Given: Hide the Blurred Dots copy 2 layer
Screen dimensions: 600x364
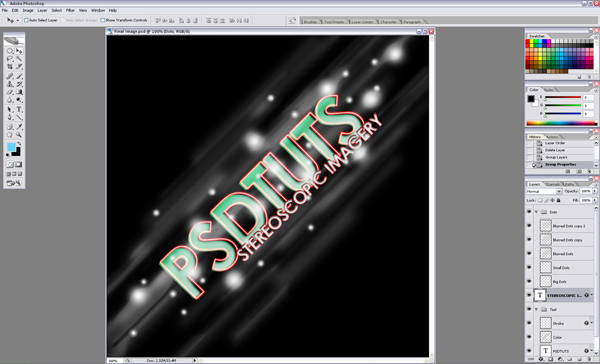Looking at the screenshot, I should (529, 226).
